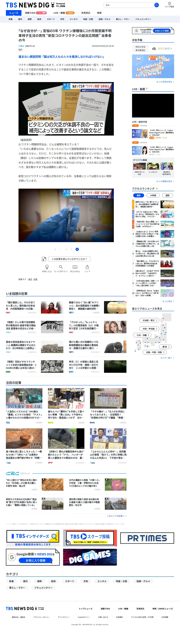
Task: Open the シノキャリ video thumbnail
Action: [153, 166]
